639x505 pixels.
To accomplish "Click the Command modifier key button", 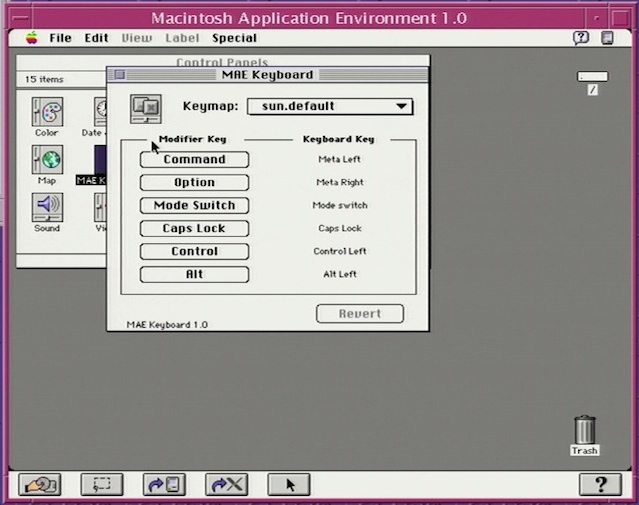I will tap(194, 159).
